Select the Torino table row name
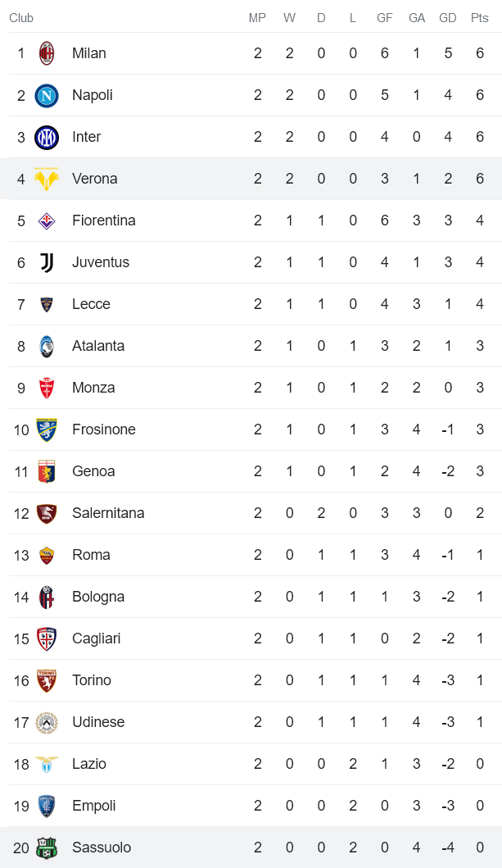The height and width of the screenshot is (868, 502). point(92,680)
